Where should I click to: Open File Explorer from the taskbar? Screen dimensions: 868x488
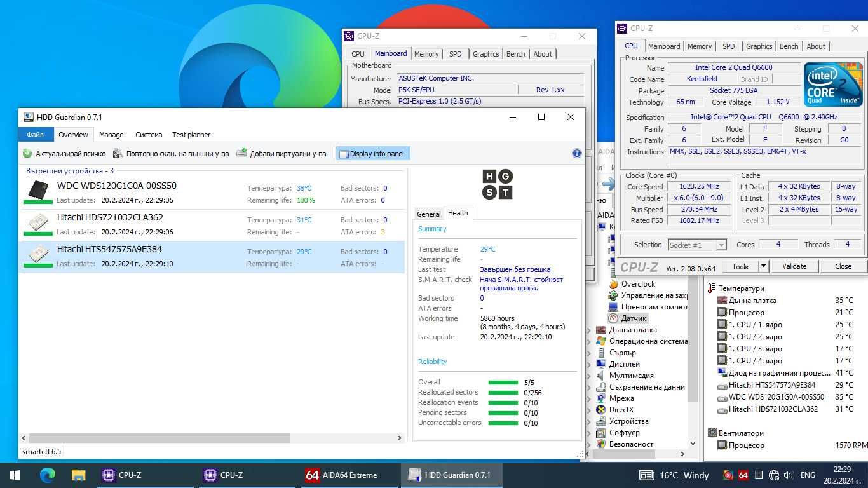click(78, 475)
